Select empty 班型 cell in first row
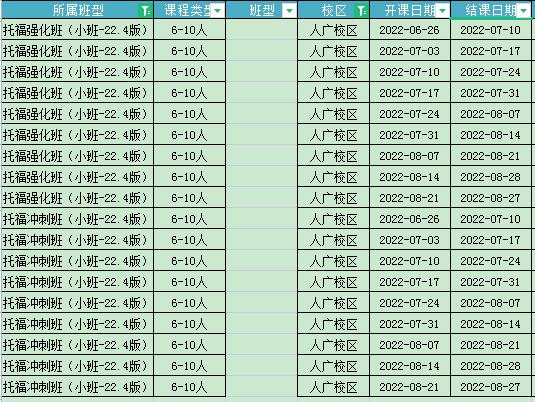The height and width of the screenshot is (402, 535). point(261,30)
